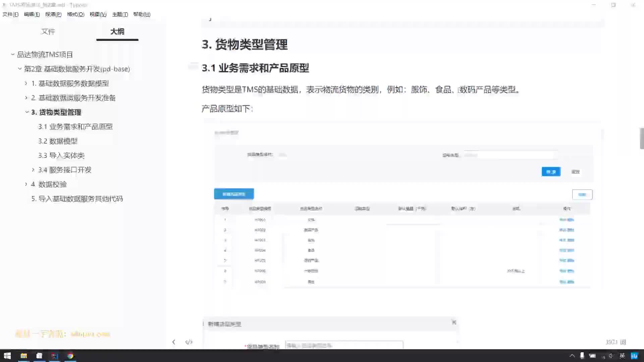This screenshot has height=362, width=644.
Task: Click the microphone icon in system tray
Action: (x=582, y=356)
